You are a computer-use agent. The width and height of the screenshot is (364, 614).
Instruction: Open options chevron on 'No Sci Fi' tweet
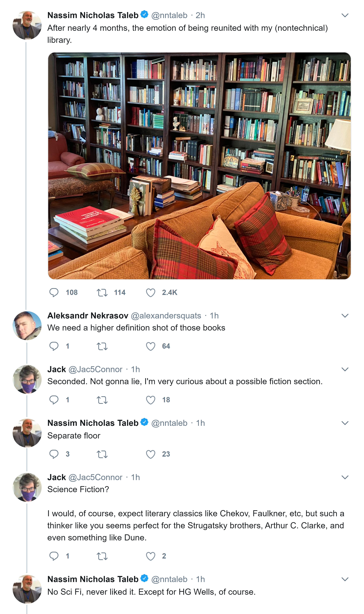[x=345, y=579]
